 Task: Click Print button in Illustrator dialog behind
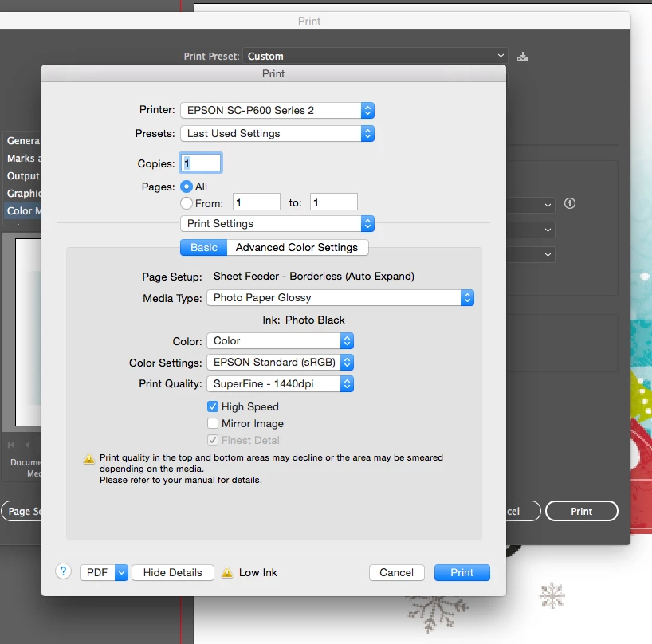pos(581,512)
